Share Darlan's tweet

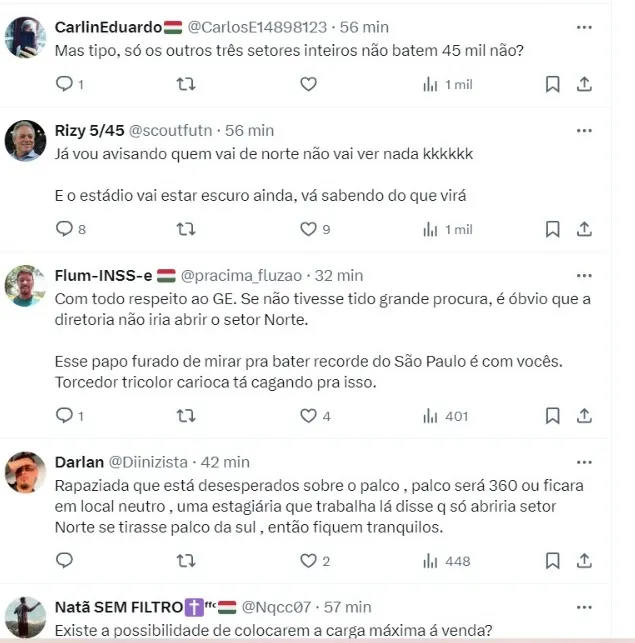pyautogui.click(x=584, y=561)
